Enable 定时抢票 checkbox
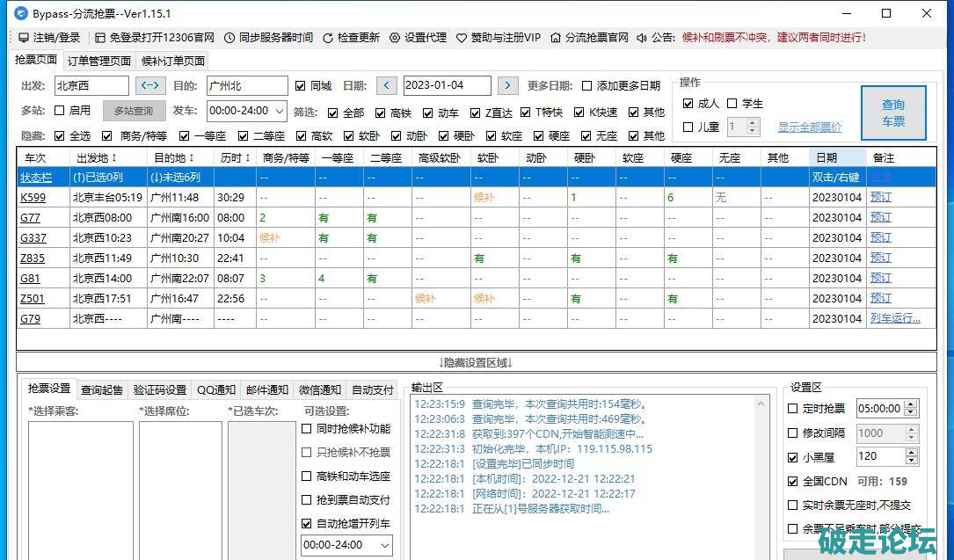Screen dimensions: 954x560 (794, 409)
